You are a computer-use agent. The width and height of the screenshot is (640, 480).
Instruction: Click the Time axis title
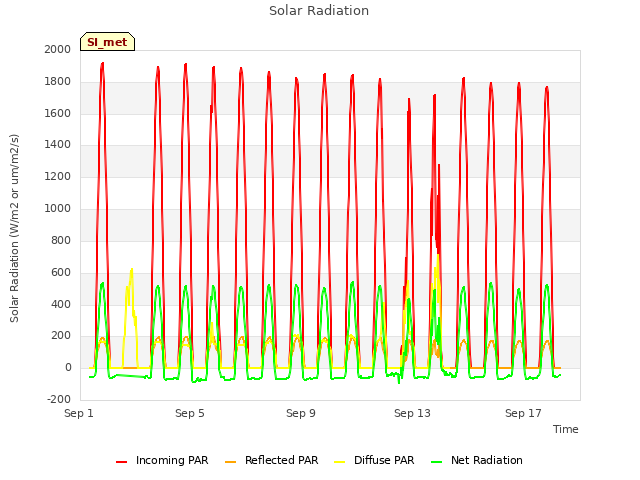566,429
